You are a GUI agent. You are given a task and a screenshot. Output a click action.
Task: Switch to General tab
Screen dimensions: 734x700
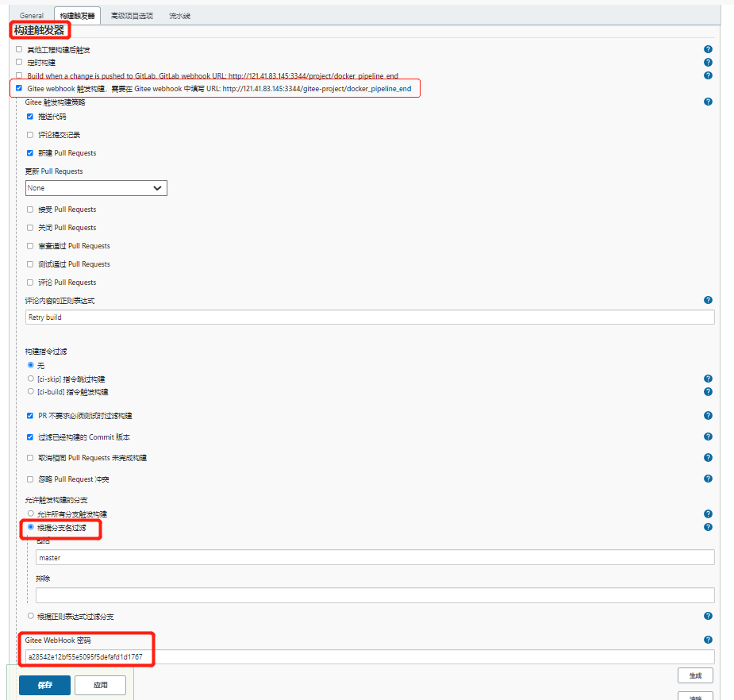pos(32,15)
